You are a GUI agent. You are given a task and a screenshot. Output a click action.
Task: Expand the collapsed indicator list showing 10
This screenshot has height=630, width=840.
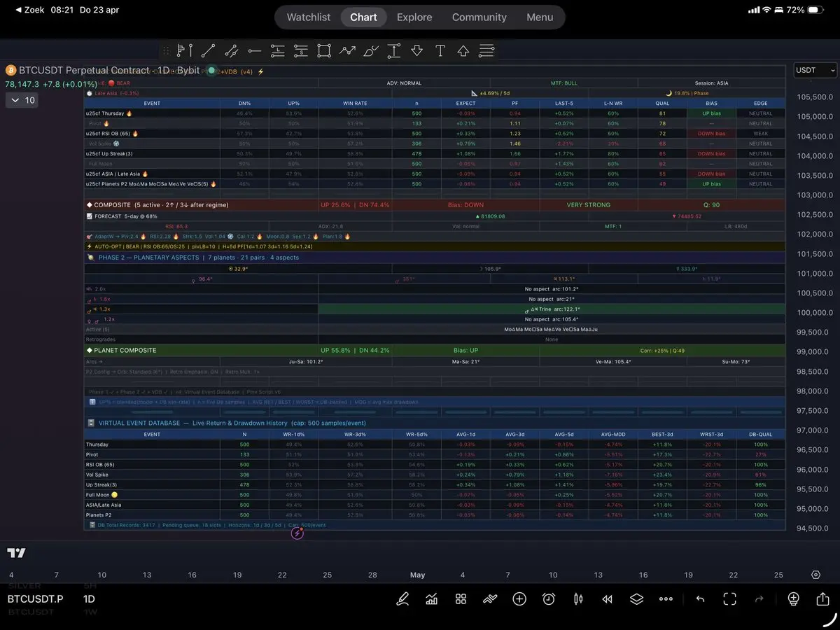click(22, 100)
